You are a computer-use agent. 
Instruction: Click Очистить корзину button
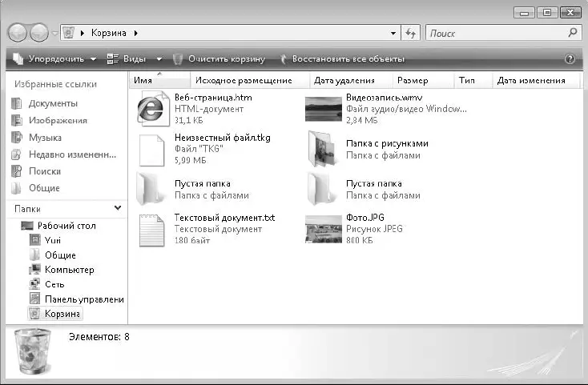tap(219, 59)
